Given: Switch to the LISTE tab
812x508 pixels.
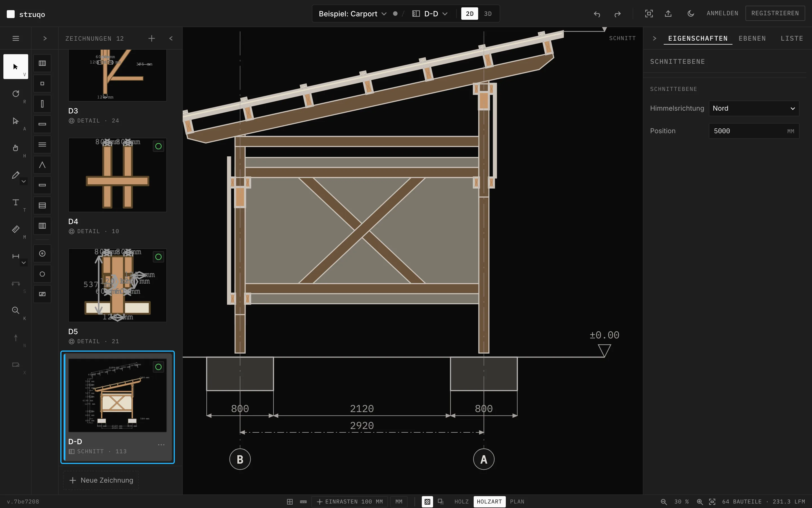Looking at the screenshot, I should [792, 38].
